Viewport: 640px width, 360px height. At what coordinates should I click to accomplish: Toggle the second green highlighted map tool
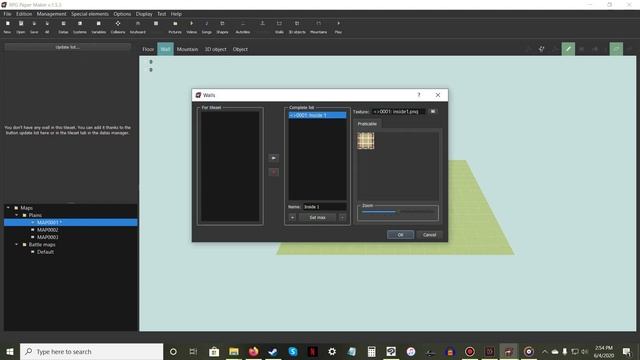pyautogui.click(x=616, y=49)
